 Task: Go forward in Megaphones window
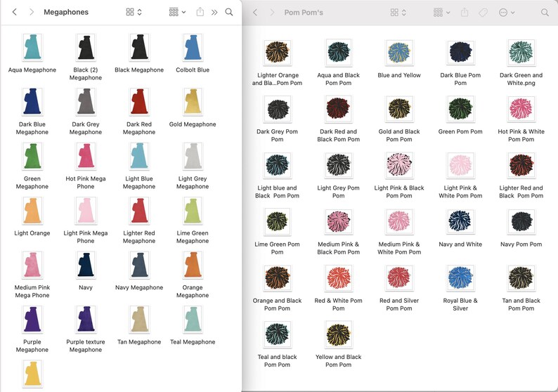click(32, 12)
